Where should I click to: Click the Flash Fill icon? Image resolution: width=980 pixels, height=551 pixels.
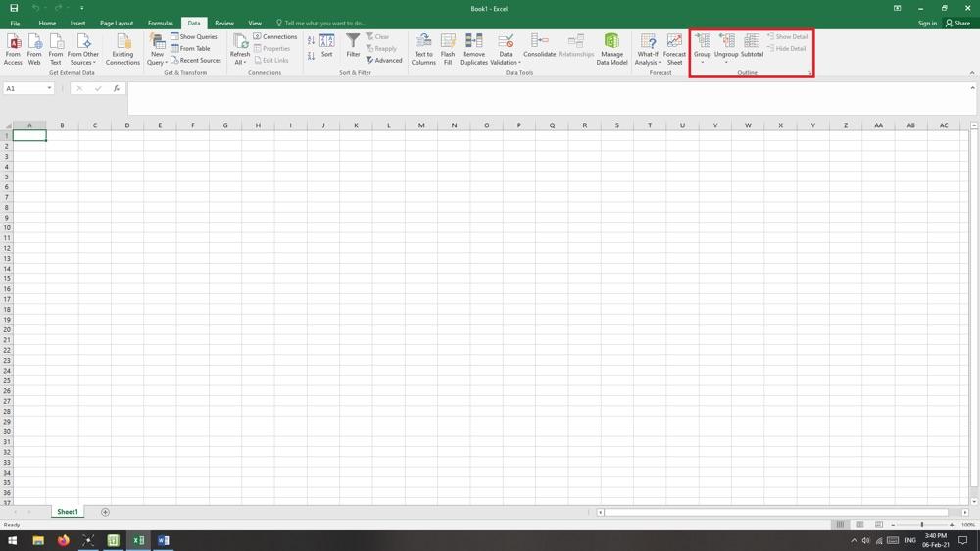point(448,48)
